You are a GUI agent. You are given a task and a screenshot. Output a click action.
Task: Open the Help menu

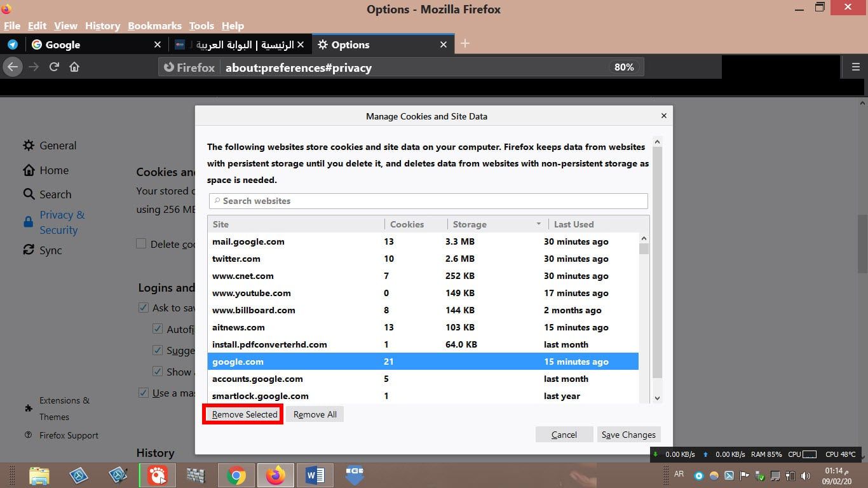click(x=233, y=25)
